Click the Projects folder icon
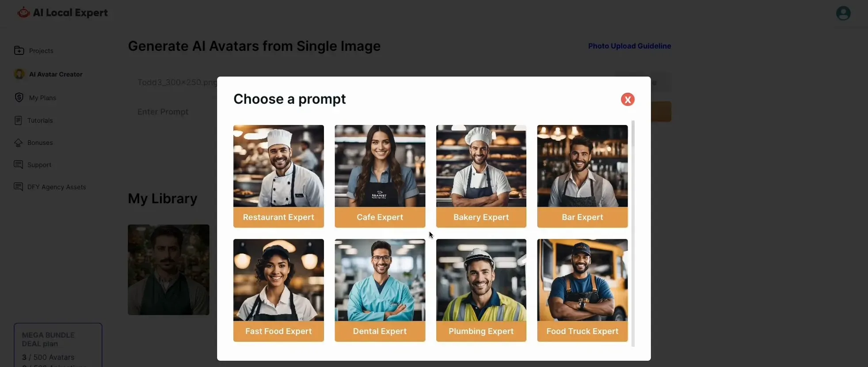Viewport: 868px width, 367px height. [19, 50]
